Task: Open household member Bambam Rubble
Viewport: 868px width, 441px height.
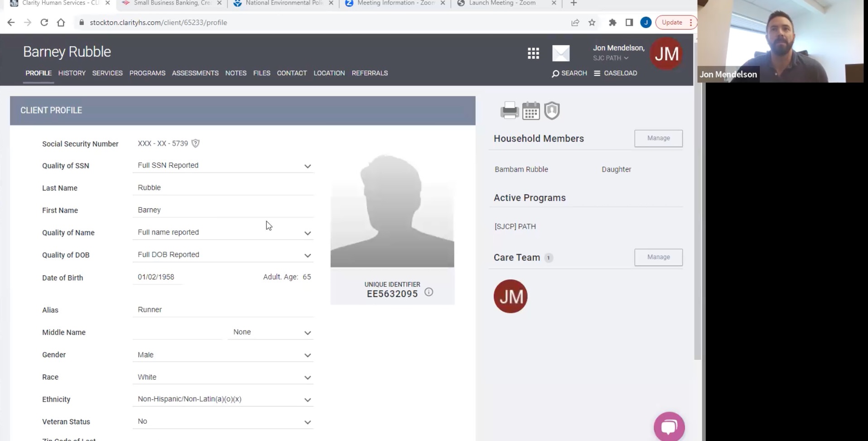Action: point(521,169)
